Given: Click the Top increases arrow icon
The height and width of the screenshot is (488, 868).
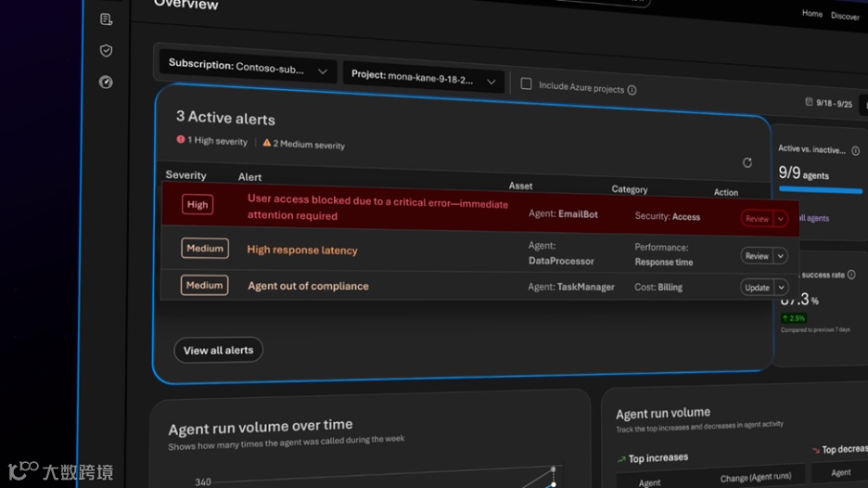Looking at the screenshot, I should 621,458.
